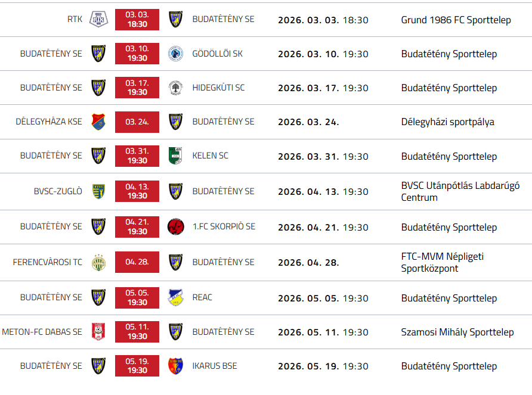This screenshot has height=395, width=532.
Task: Click the FERENCVÁROSI TC team name
Action: 48,262
